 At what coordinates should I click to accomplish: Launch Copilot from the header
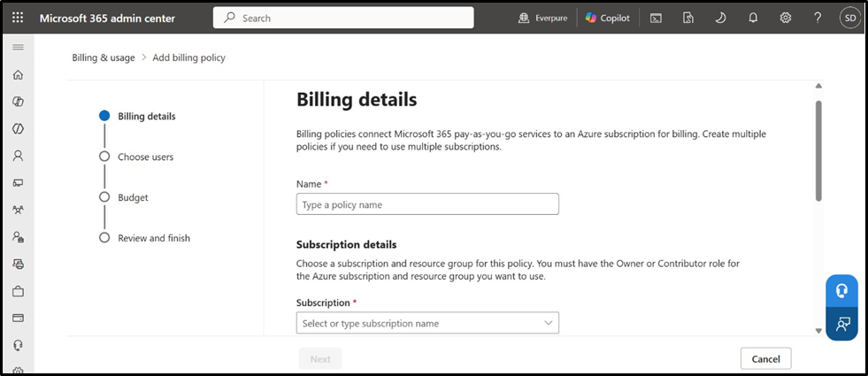click(x=608, y=18)
